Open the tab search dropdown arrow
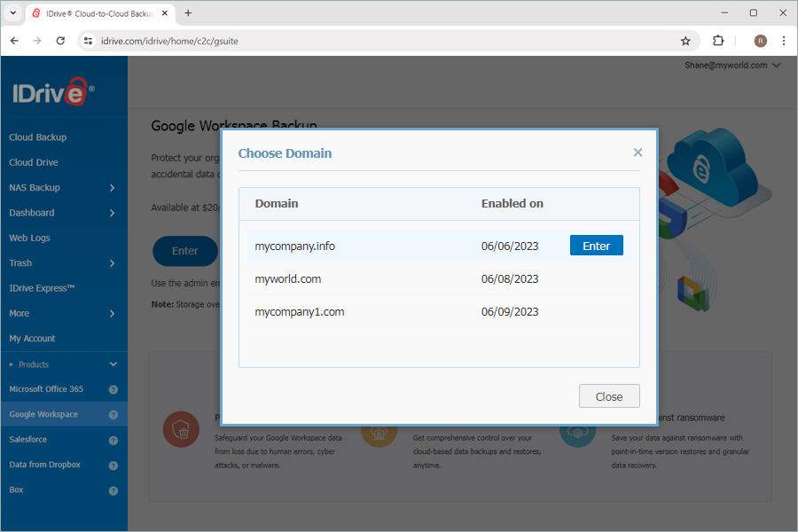Image resolution: width=798 pixels, height=532 pixels. (x=13, y=13)
